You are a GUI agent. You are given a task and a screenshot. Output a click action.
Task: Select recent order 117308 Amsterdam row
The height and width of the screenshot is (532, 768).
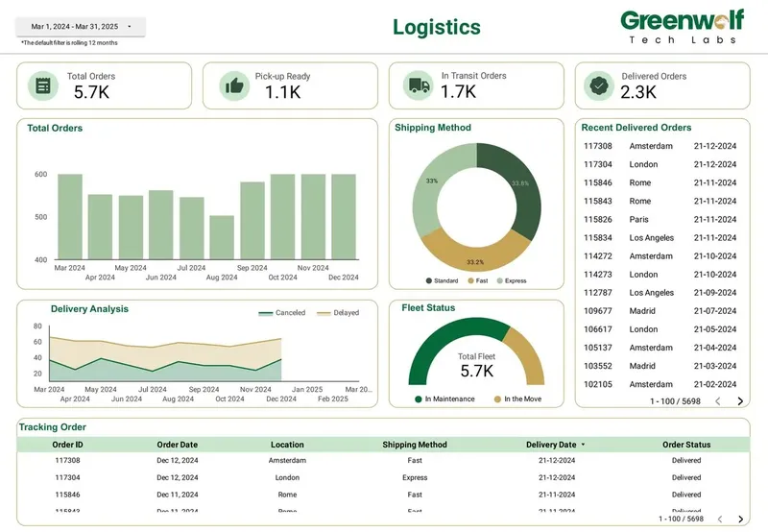(660, 146)
